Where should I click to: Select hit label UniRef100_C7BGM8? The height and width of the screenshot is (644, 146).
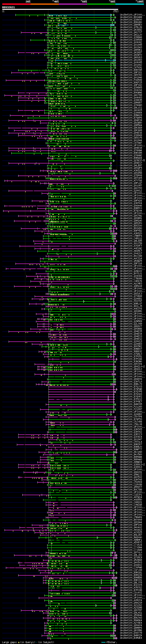[x=131, y=278]
